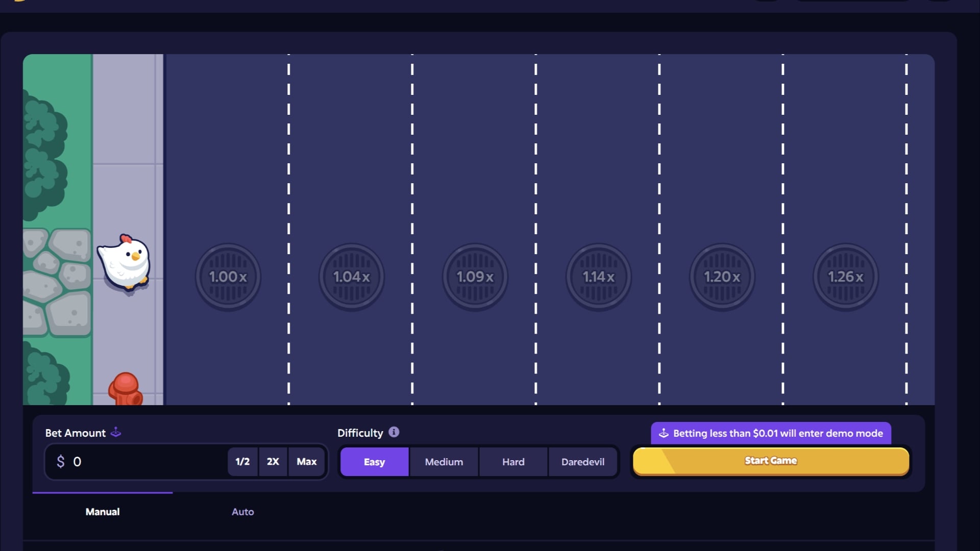Screen dimensions: 980x551
Task: Select the Daredevil difficulty
Action: pos(582,462)
